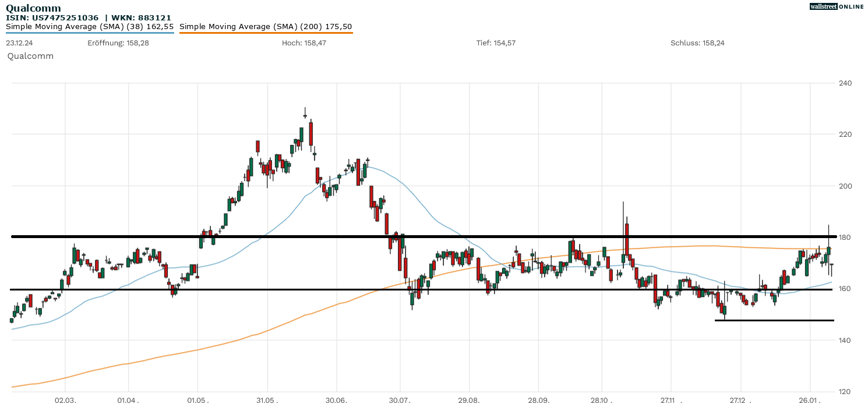868x404 pixels.
Task: Click the date stamp 23.12.24
Action: point(19,42)
